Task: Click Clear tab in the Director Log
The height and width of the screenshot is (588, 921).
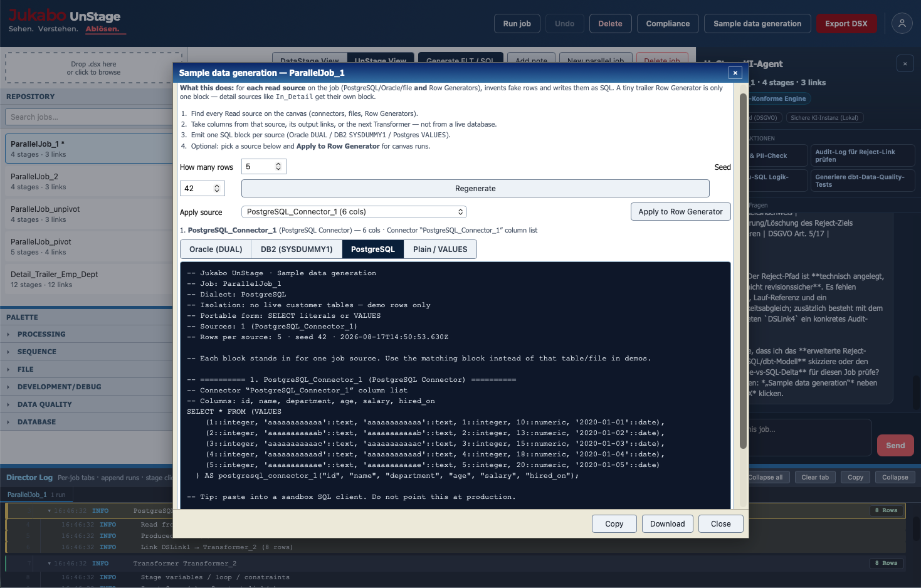Action: coord(815,477)
